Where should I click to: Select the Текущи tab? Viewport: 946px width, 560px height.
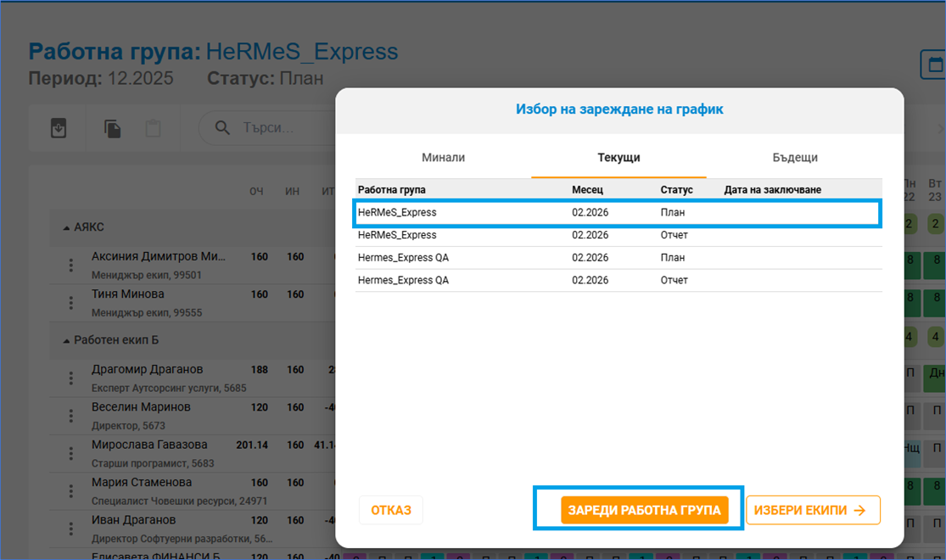(619, 158)
